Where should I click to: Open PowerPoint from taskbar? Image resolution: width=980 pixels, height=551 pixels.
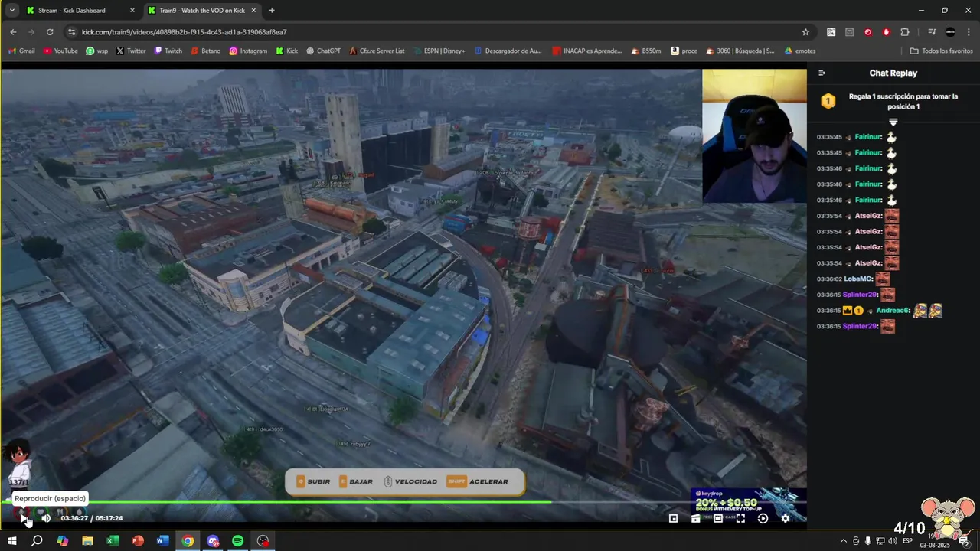pos(138,541)
